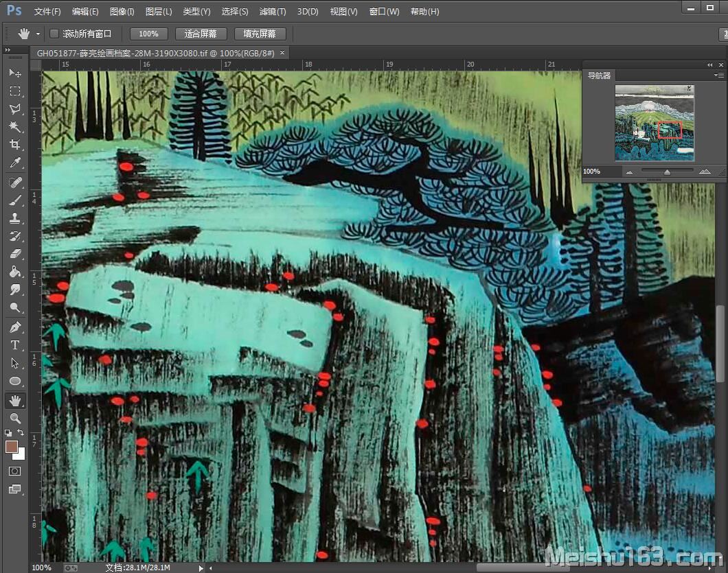Select the Magic Wand tool
The image size is (728, 573).
click(x=15, y=127)
